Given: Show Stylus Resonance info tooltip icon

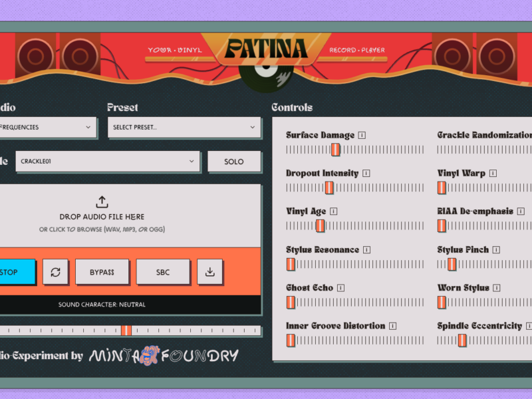Looking at the screenshot, I should coord(367,250).
